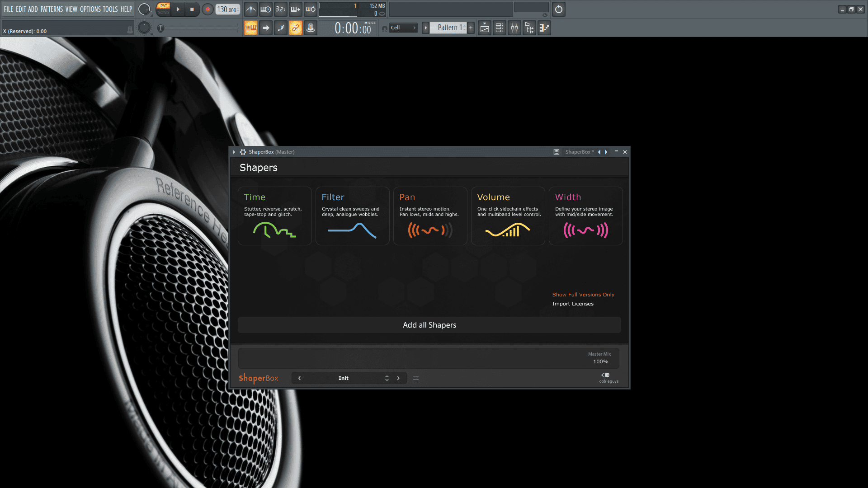Open the ADD menu

click(x=33, y=9)
